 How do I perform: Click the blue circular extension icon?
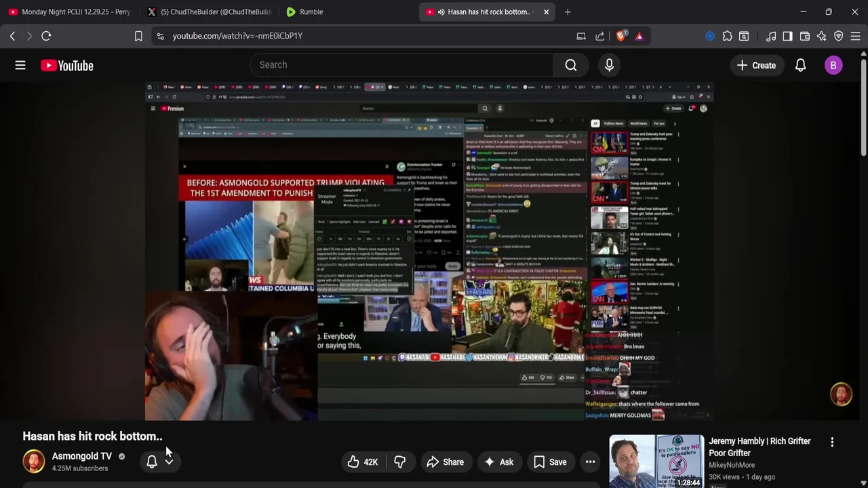click(710, 36)
